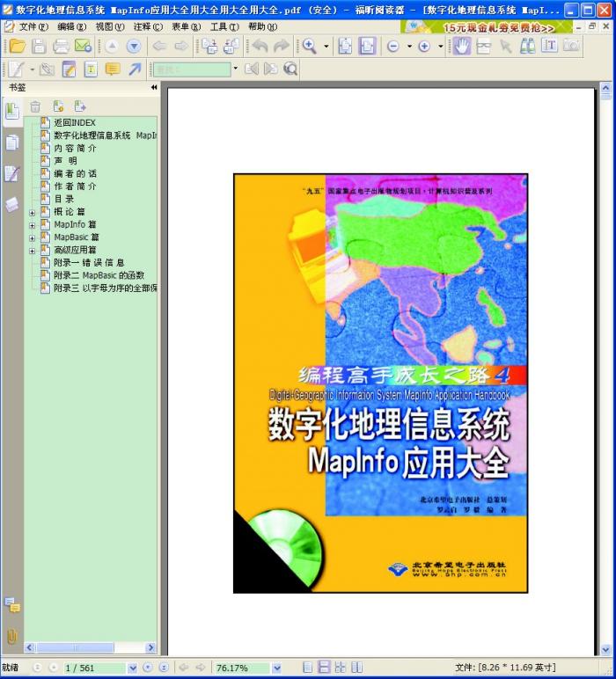Open the Pages thumbnail panel icon
Viewport: 616px width, 679px height.
coord(11,142)
